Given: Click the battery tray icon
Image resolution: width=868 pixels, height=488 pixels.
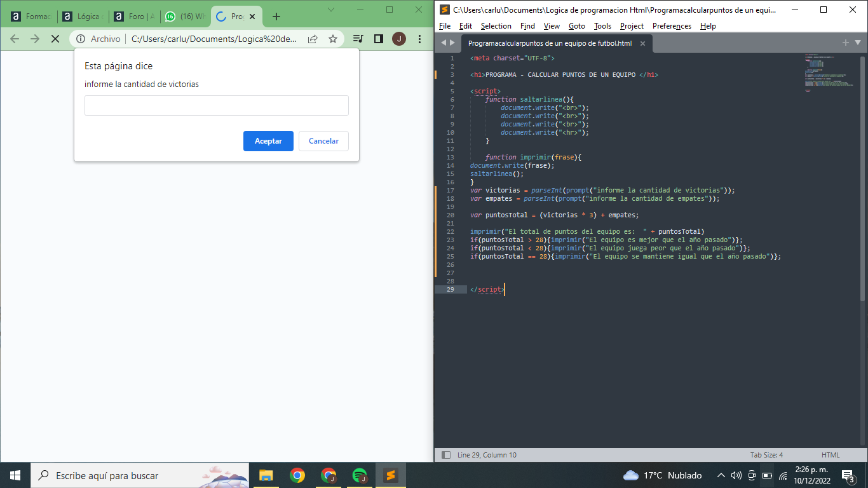Looking at the screenshot, I should click(x=767, y=475).
